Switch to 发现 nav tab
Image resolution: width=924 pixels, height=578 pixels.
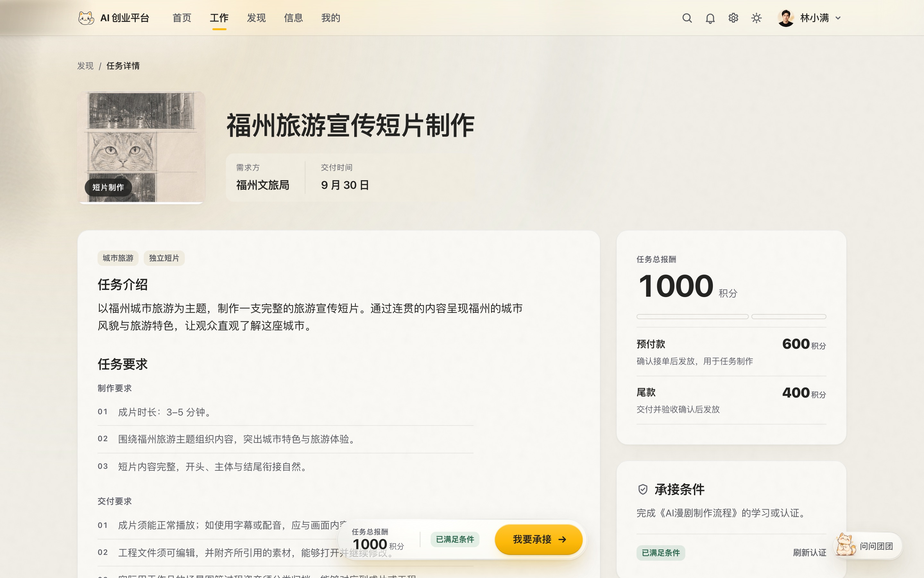click(256, 18)
